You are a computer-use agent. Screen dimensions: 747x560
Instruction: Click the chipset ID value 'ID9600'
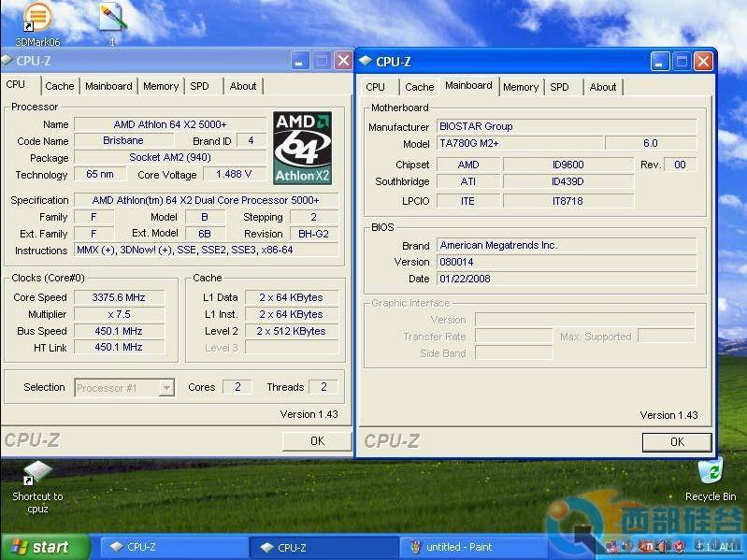pos(568,165)
